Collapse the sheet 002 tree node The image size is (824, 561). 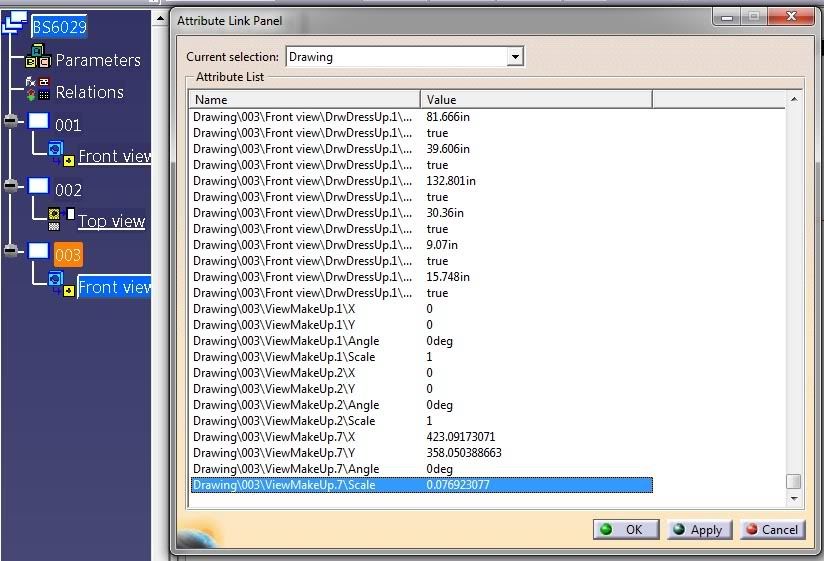pyautogui.click(x=11, y=185)
